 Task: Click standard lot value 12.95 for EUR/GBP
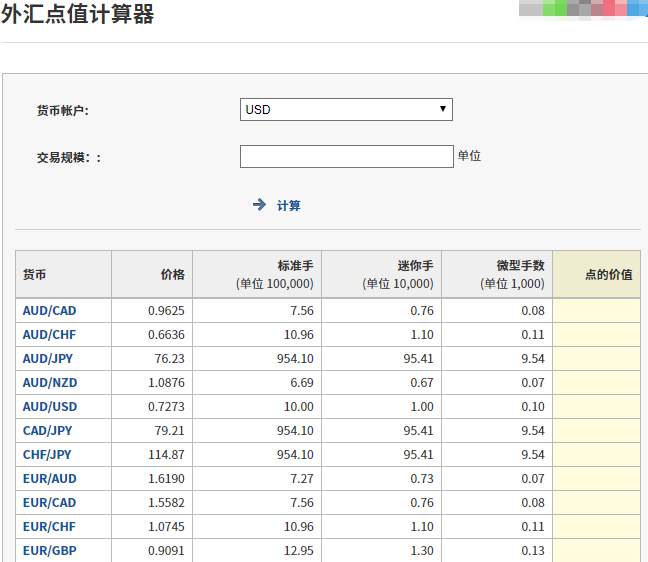coord(299,550)
